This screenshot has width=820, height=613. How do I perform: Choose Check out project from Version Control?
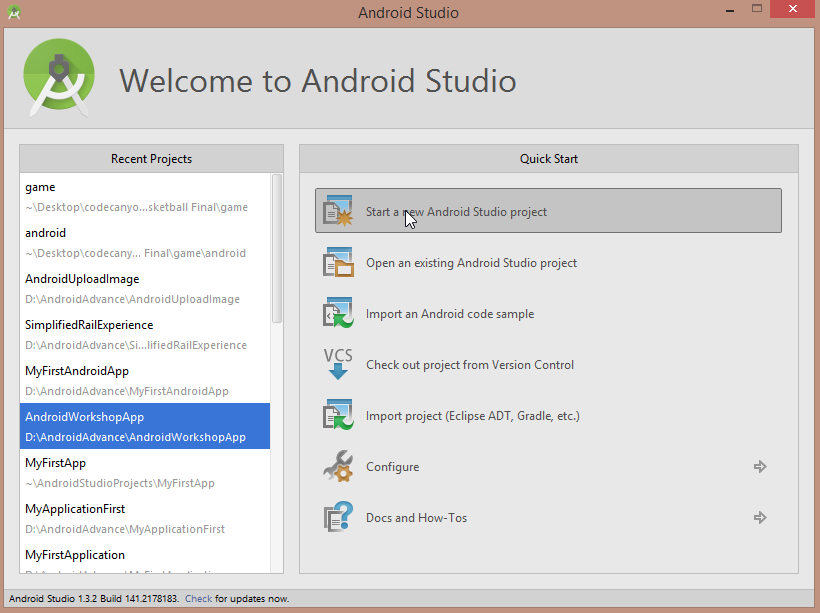(x=470, y=365)
